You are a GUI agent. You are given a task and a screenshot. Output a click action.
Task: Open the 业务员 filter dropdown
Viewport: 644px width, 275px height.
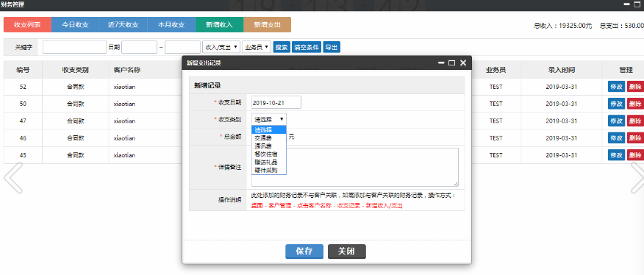[x=257, y=47]
